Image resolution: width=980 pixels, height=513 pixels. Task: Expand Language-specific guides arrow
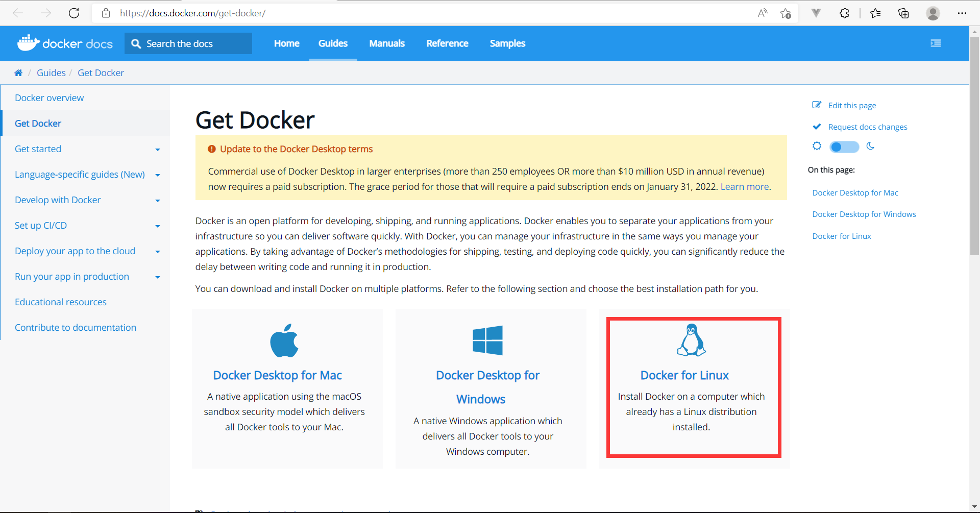pyautogui.click(x=158, y=175)
